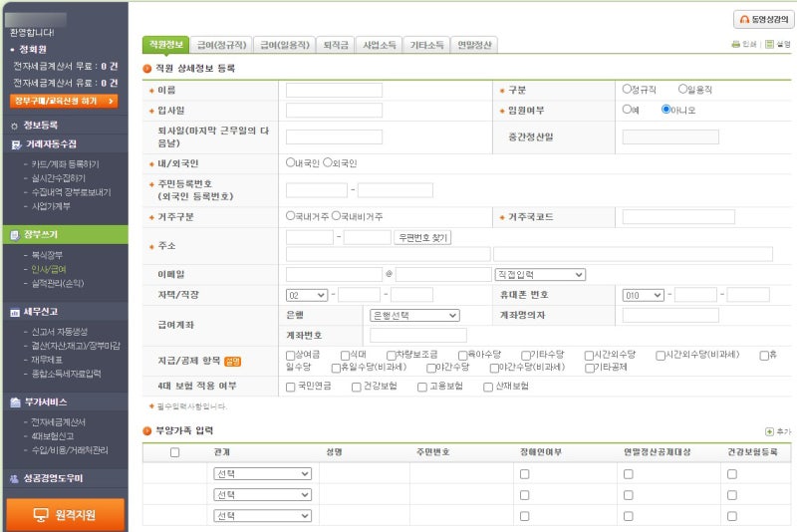Screen dimensions: 797x532
Task: Click the 동영상강의 video lecture button
Action: coord(764,19)
